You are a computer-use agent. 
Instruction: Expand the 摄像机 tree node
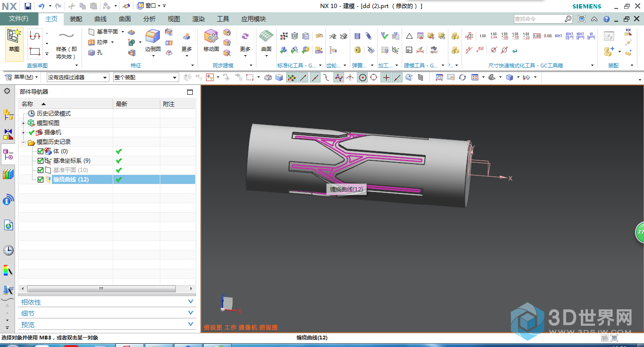point(24,132)
